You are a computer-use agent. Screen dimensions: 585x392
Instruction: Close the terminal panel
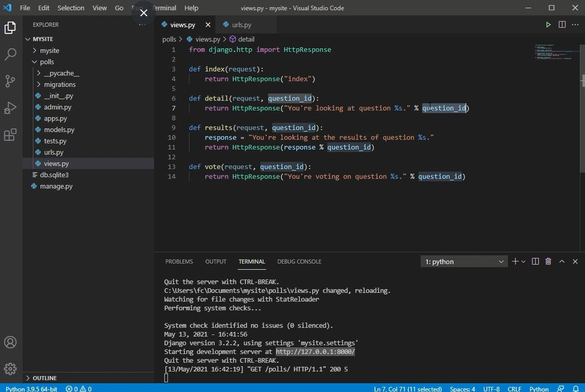click(x=575, y=262)
